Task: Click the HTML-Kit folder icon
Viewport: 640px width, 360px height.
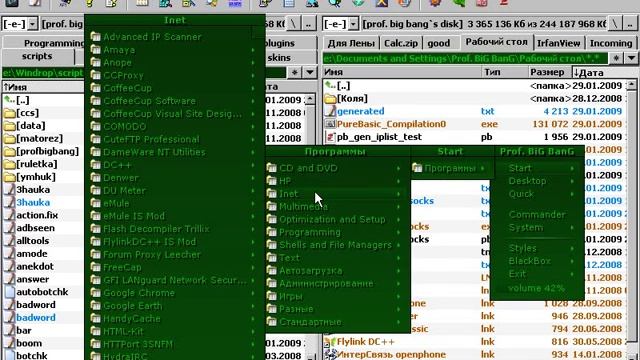Action: coord(96,331)
